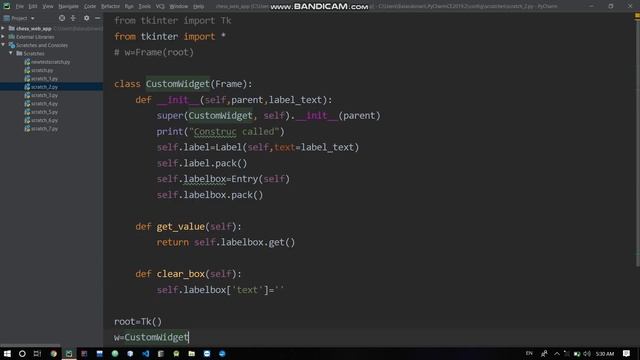Click the white cube taskbar app icon

pos(130,353)
